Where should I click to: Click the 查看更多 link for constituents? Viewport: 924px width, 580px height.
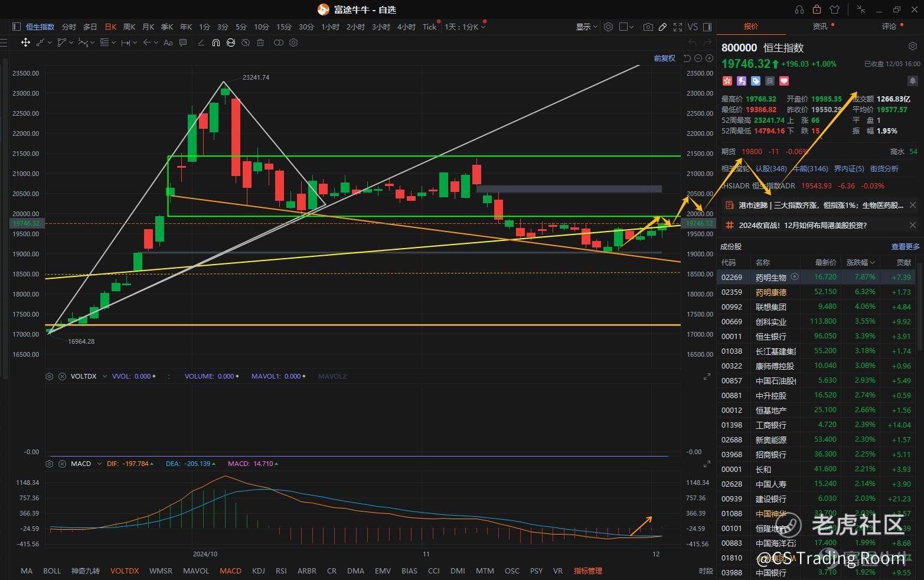(x=905, y=247)
